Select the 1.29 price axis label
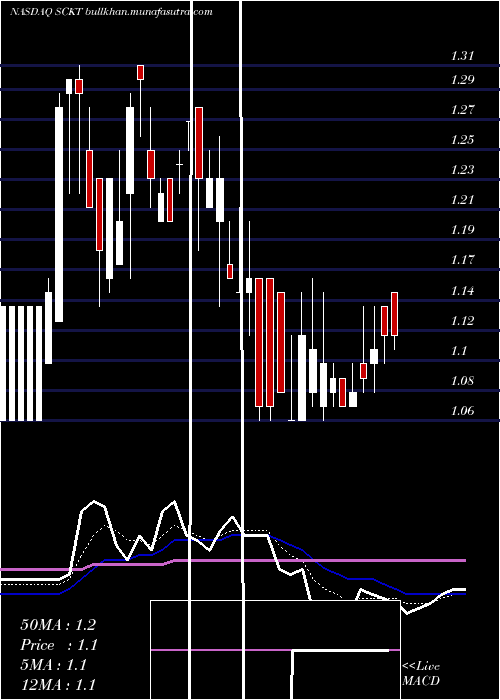The width and height of the screenshot is (500, 700). (462, 80)
